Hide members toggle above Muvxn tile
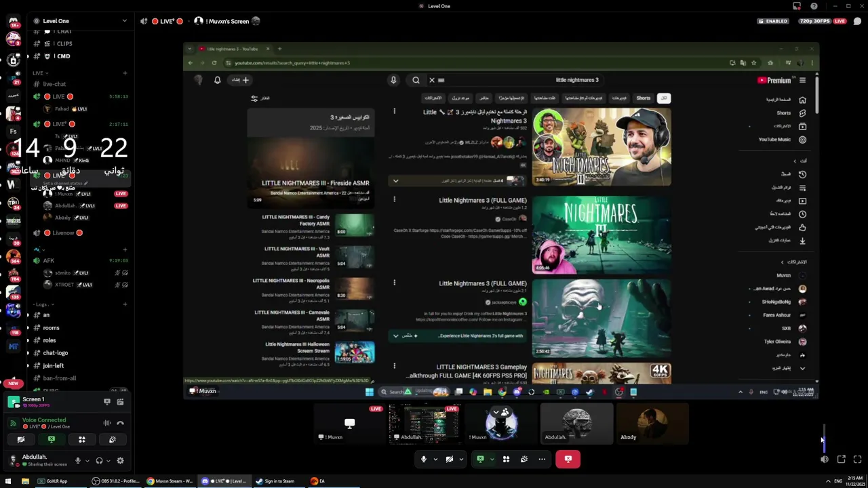 (501, 411)
